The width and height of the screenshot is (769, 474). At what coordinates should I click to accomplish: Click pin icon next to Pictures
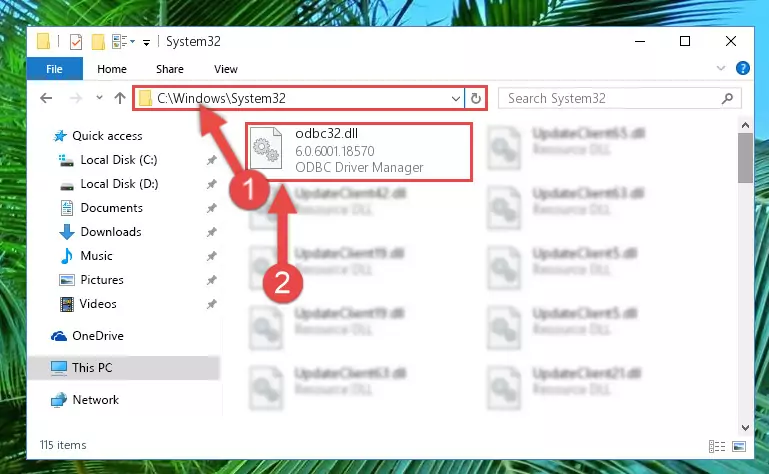[211, 280]
